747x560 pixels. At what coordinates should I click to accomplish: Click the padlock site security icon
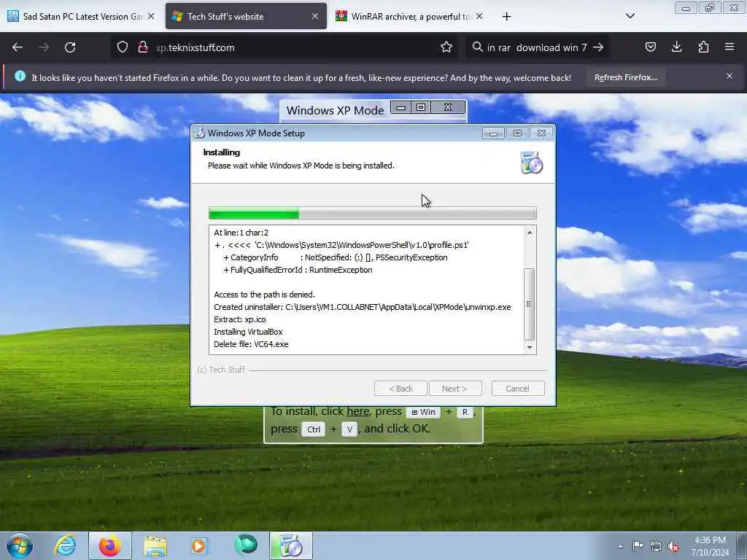click(x=142, y=47)
